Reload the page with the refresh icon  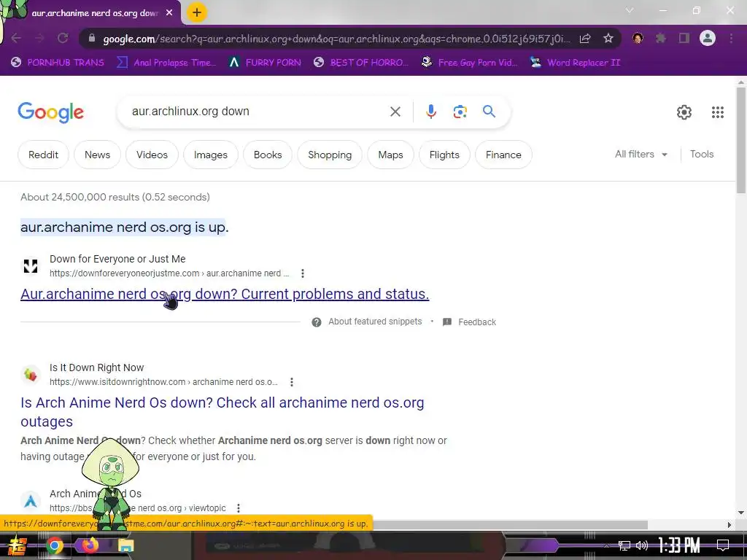[x=63, y=38]
